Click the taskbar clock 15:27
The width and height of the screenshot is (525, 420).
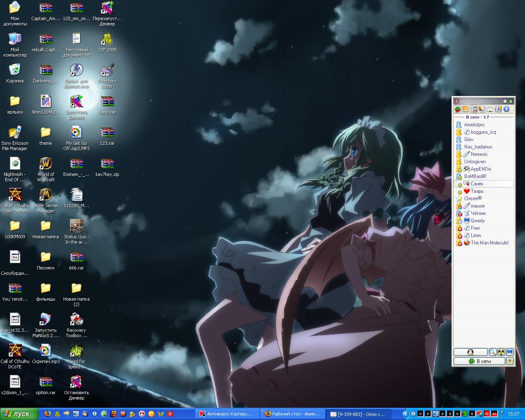[514, 414]
